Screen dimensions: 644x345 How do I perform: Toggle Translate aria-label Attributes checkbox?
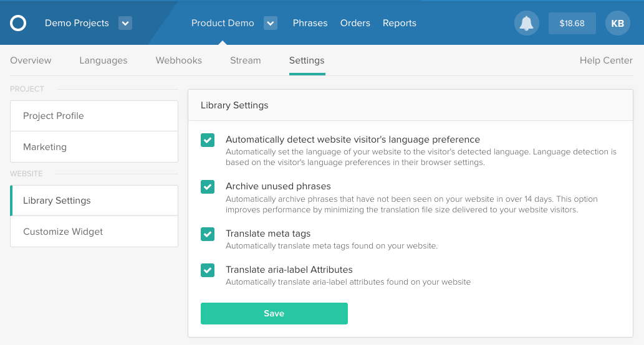(208, 270)
